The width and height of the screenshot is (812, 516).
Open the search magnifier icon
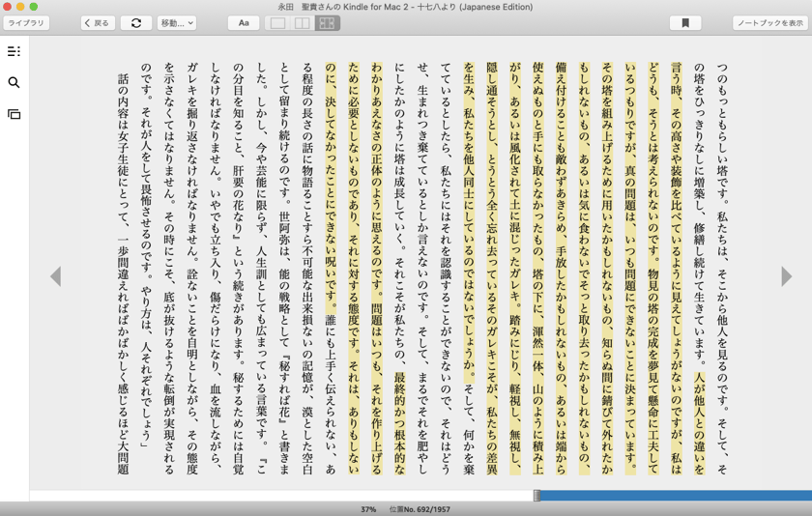tap(14, 83)
